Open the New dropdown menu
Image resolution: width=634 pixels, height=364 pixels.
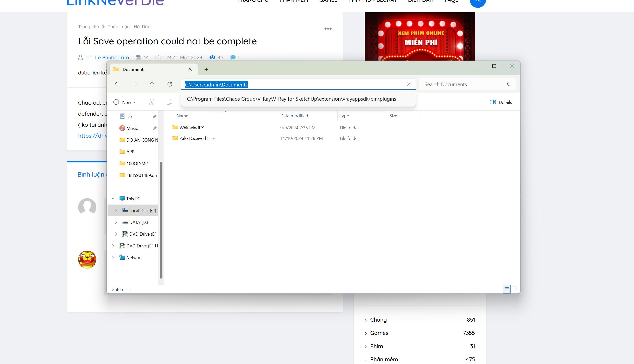pyautogui.click(x=124, y=102)
